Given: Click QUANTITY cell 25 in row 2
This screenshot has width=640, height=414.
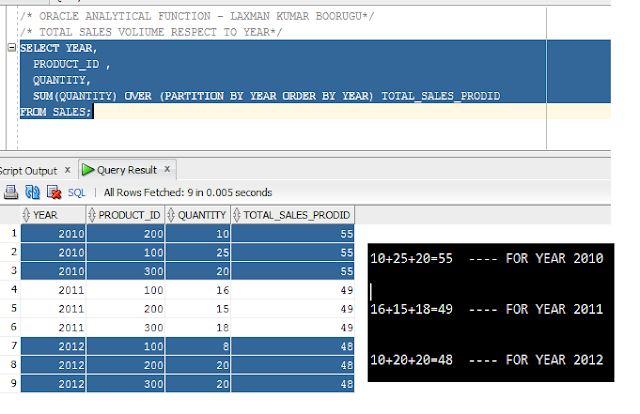Looking at the screenshot, I should (198, 252).
